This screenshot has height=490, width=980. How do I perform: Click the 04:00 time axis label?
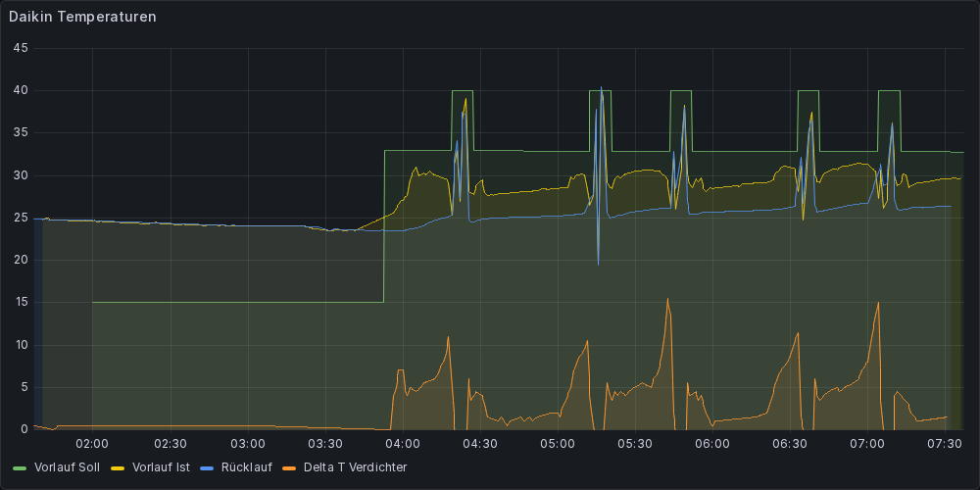point(403,444)
